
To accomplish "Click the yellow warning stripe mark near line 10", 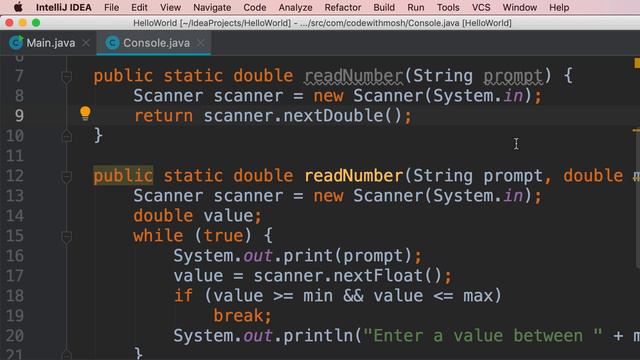I will point(636,131).
